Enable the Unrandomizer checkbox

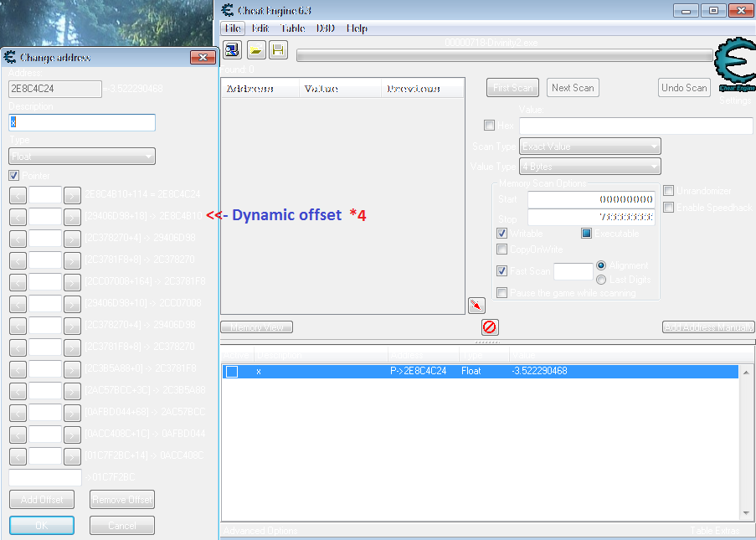(669, 191)
